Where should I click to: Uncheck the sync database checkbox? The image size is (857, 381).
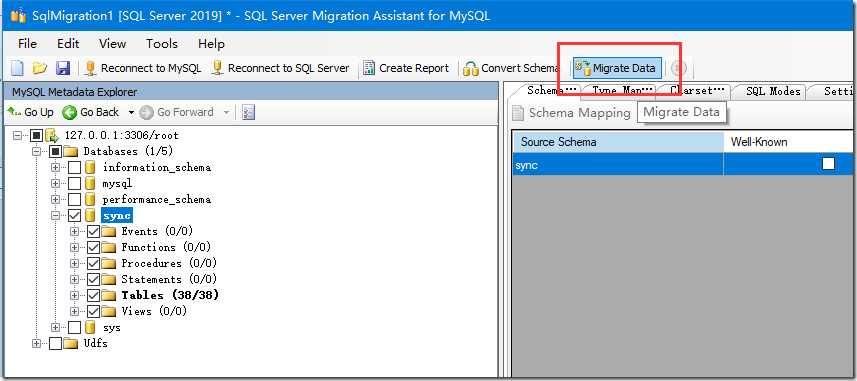click(x=75, y=215)
